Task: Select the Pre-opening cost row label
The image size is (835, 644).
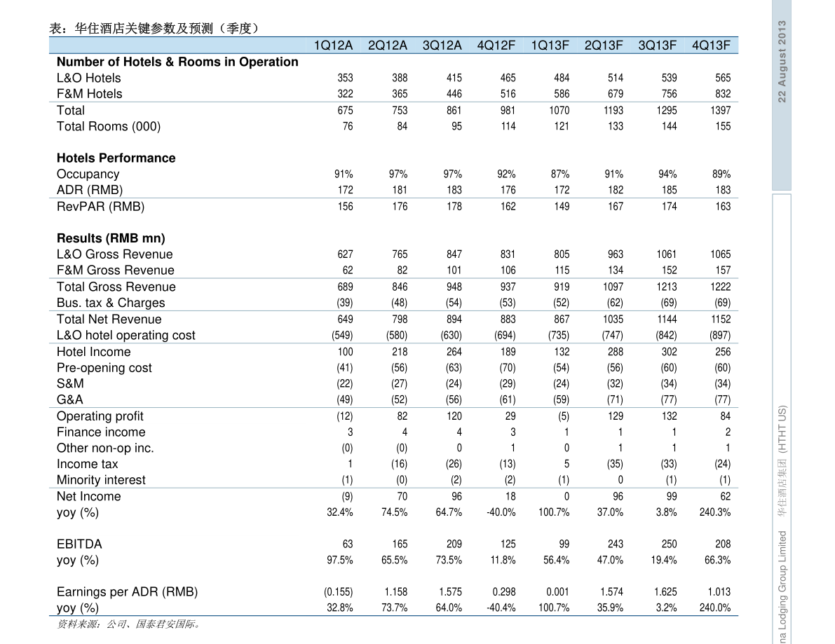Action: [x=104, y=368]
